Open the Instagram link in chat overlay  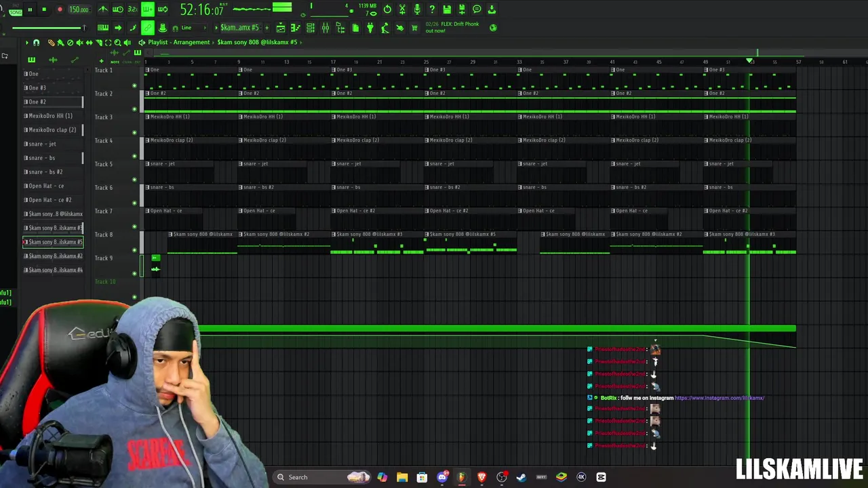tap(719, 398)
